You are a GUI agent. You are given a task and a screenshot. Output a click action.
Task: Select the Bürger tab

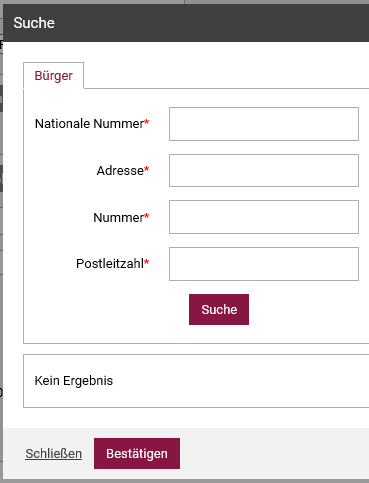53,76
